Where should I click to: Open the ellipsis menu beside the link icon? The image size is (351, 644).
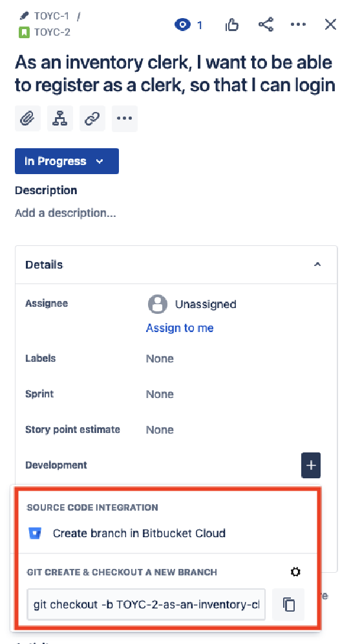tap(124, 118)
